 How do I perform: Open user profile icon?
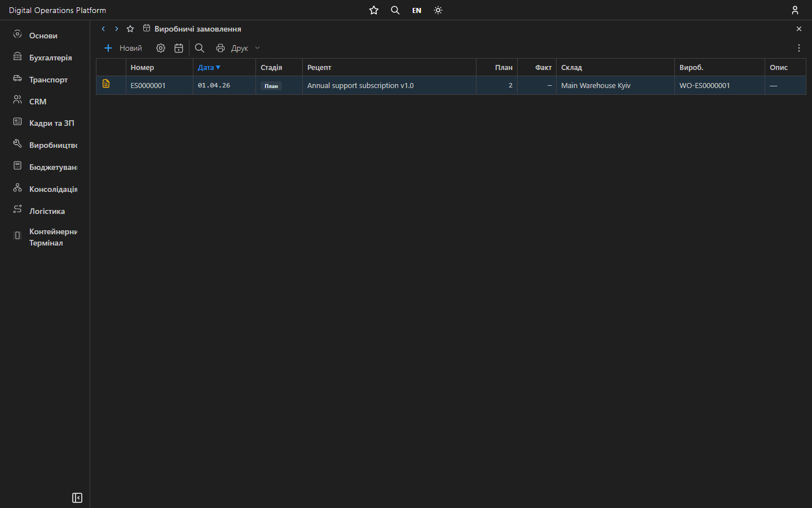[x=795, y=10]
